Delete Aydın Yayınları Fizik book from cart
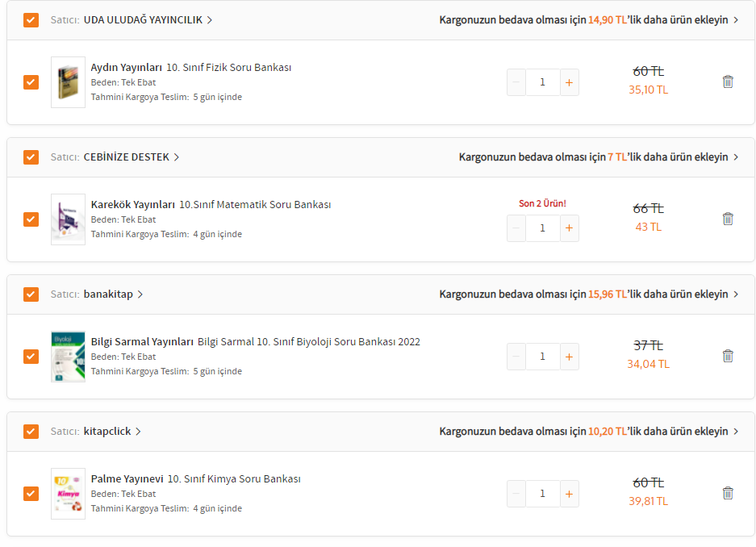 coord(728,81)
